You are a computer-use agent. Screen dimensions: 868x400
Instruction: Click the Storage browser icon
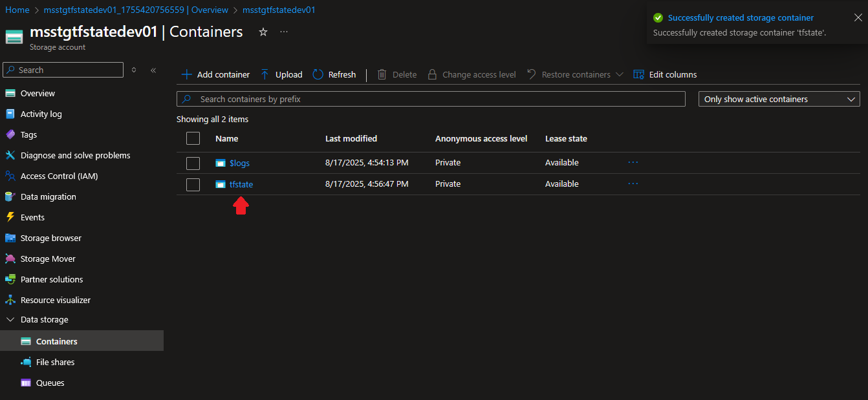pos(10,238)
